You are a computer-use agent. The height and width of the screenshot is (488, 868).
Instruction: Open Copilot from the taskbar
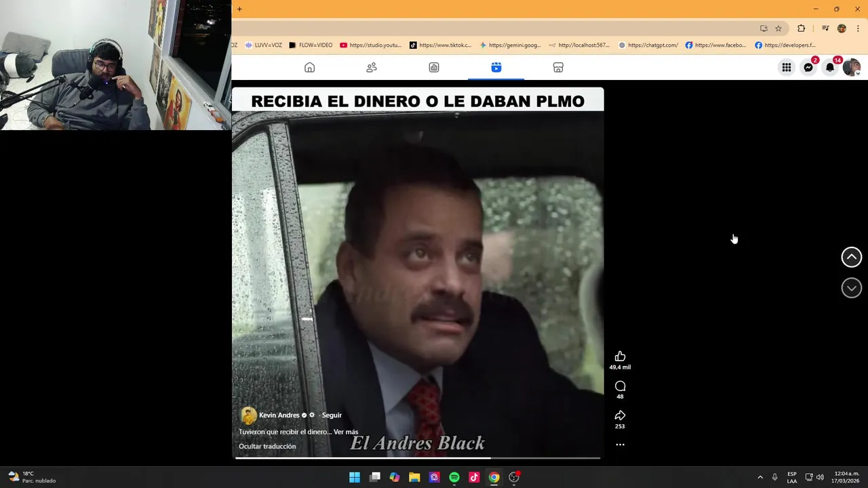(x=395, y=477)
